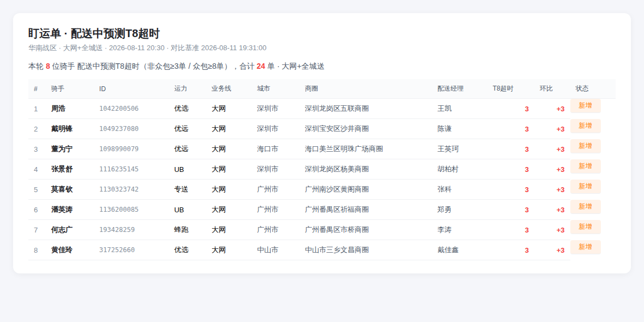Viewport: 644px width, 322px height.
Task: Click rider ID 1042200506
Action: coord(118,109)
